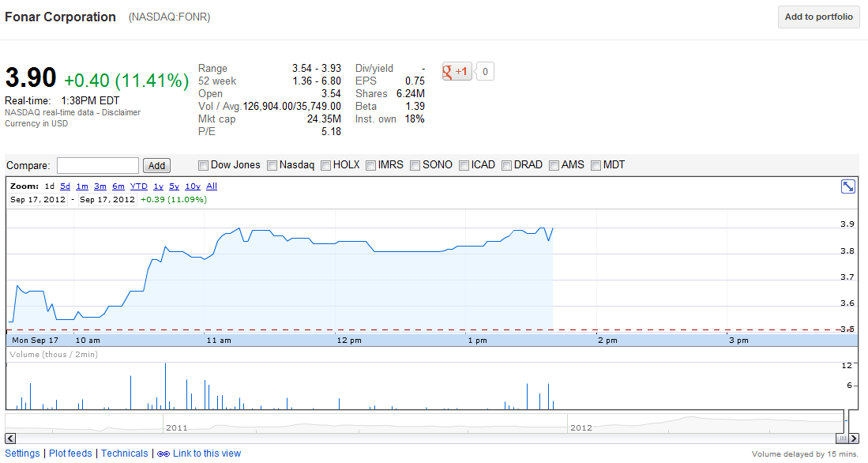Focus the Compare ticker input field

pyautogui.click(x=98, y=166)
